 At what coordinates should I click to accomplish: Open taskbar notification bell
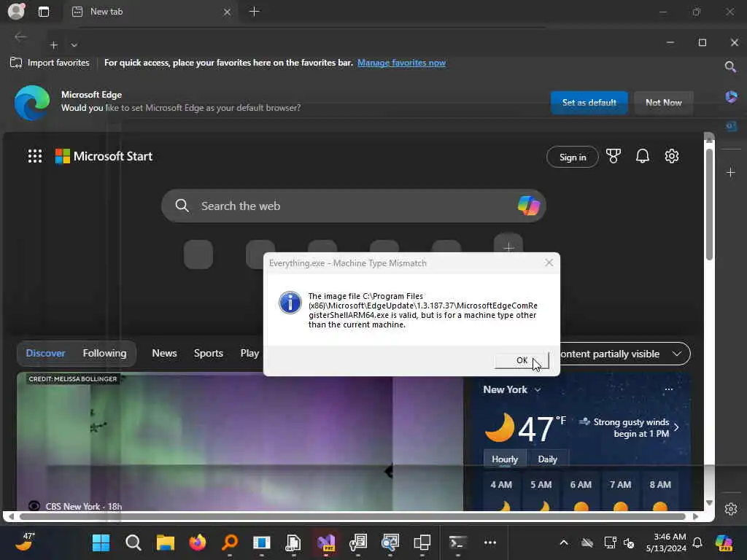[x=697, y=542]
